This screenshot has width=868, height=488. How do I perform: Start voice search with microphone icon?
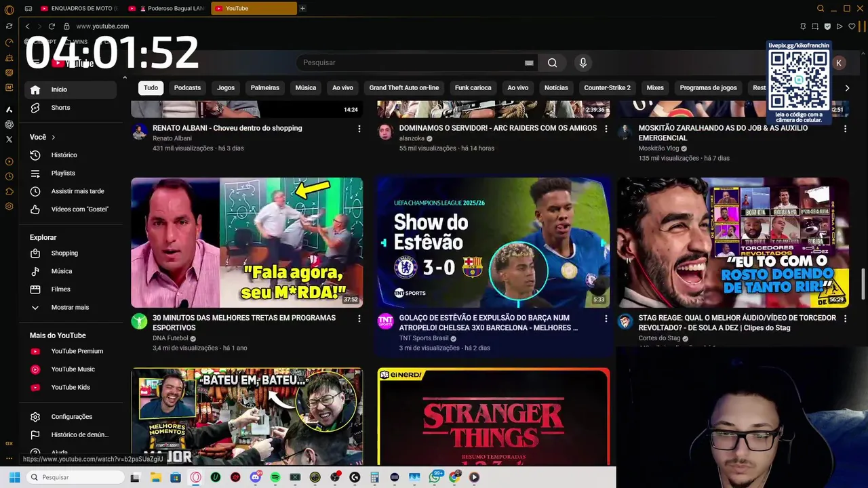click(x=583, y=62)
